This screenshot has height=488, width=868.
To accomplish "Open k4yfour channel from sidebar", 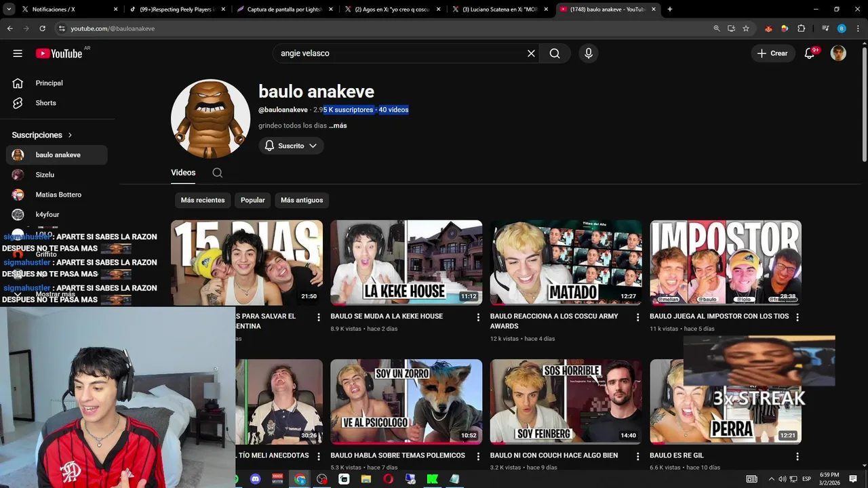I will (57, 215).
